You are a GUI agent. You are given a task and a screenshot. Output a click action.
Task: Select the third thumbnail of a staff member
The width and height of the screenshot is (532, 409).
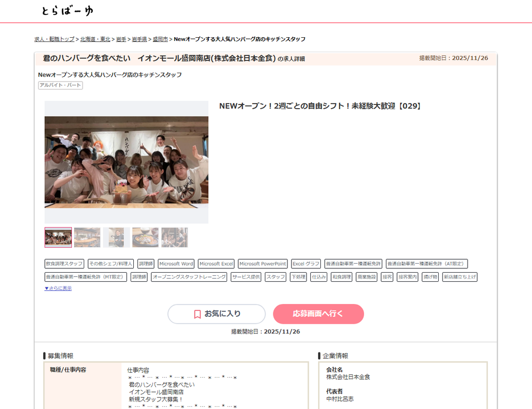[x=116, y=237]
